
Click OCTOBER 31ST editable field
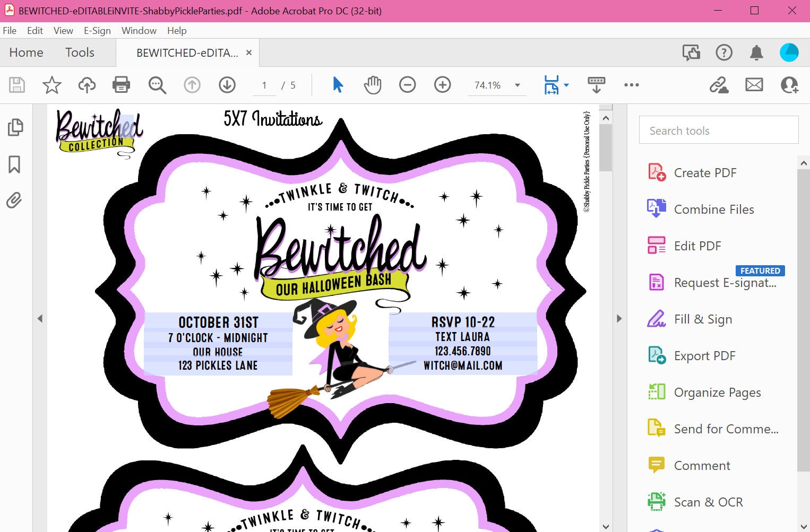click(218, 322)
